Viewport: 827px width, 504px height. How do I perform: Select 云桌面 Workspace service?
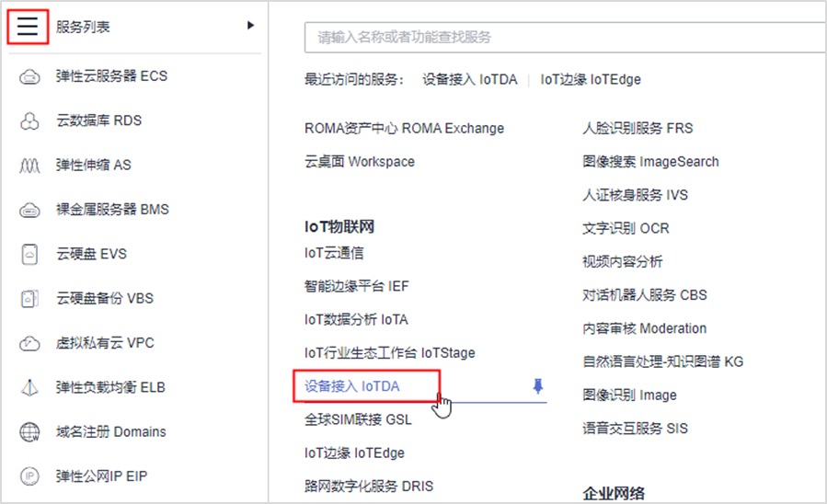(x=359, y=162)
